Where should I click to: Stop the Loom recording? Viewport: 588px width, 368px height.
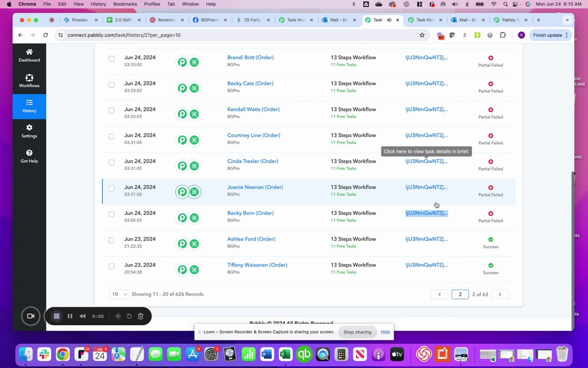click(57, 316)
